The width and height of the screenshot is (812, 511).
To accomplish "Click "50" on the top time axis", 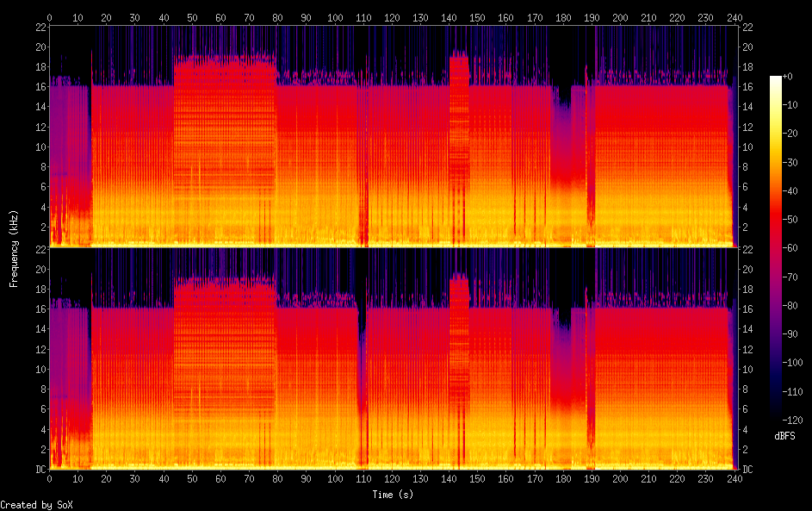I will tap(192, 17).
